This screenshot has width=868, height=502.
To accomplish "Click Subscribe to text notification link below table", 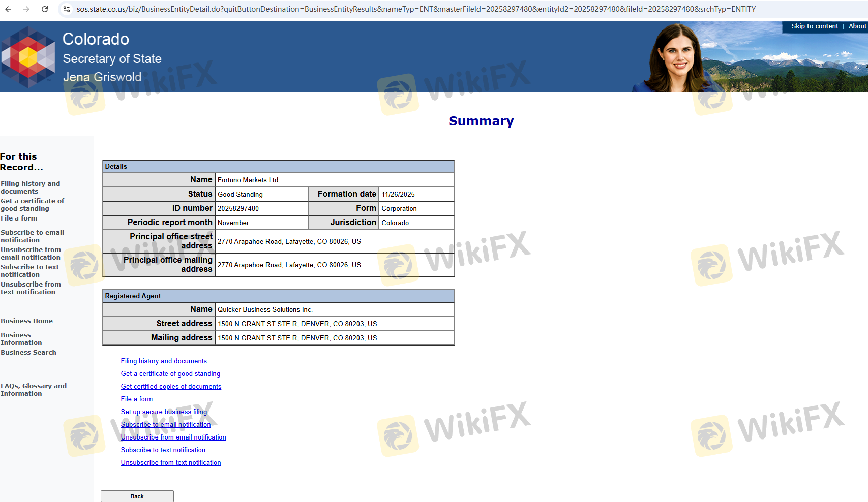I will (x=163, y=450).
